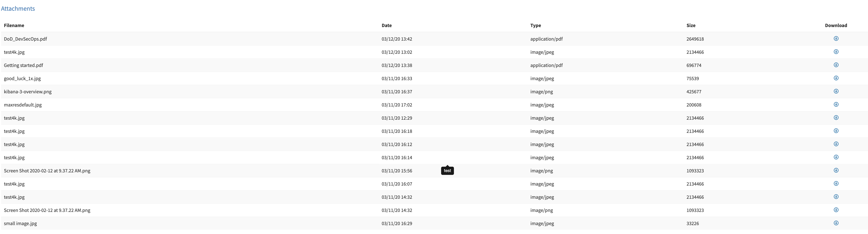Click the date 03/12/20 13:42
The image size is (868, 234).
coord(397,39)
